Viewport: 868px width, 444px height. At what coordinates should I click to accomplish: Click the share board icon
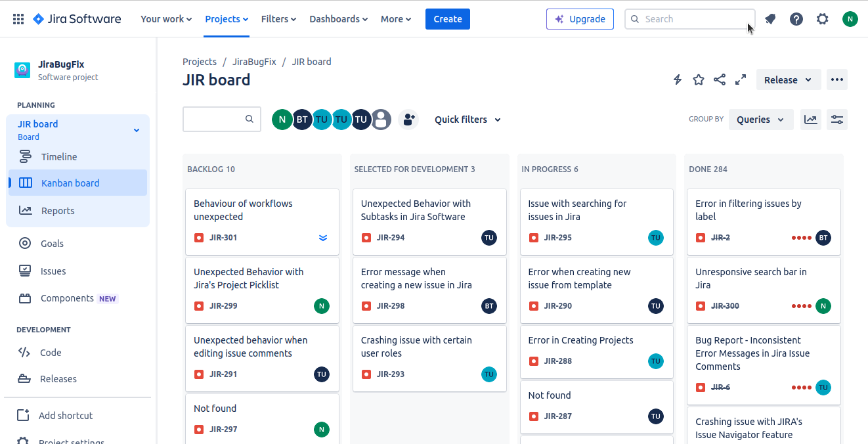point(720,79)
